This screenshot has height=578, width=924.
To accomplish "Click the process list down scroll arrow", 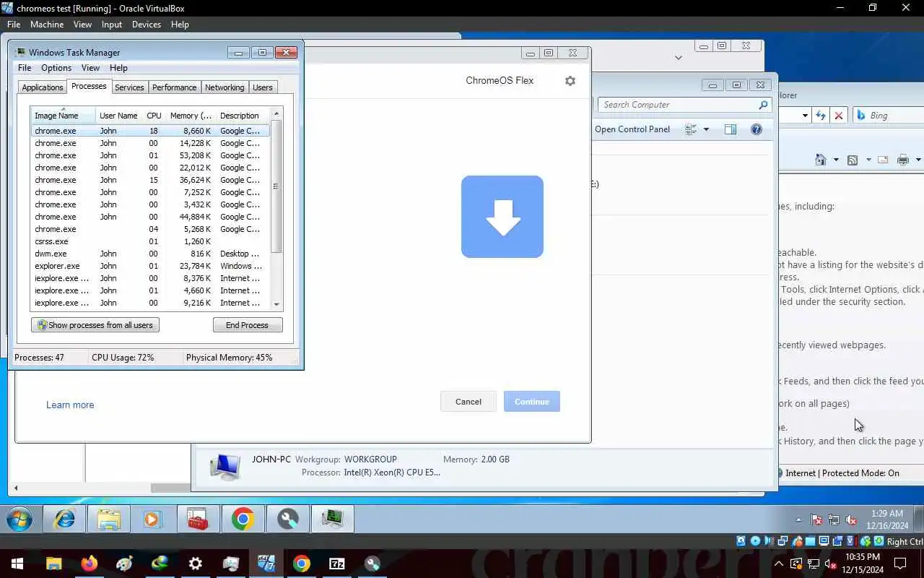I will 276,304.
